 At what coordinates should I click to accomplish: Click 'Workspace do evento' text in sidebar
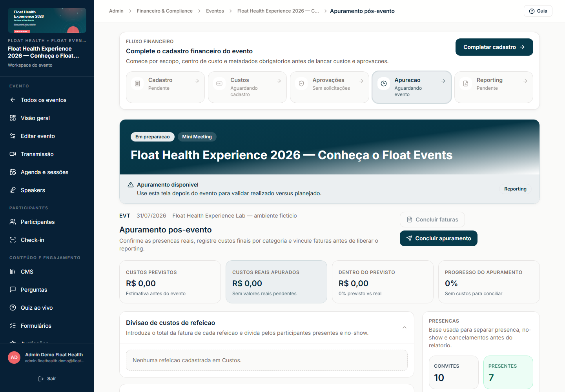tap(30, 65)
